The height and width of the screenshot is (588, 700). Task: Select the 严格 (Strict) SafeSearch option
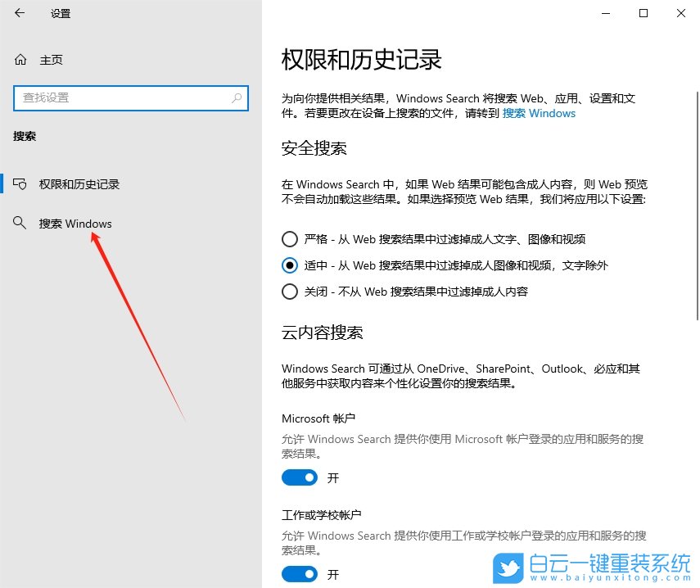tap(291, 239)
